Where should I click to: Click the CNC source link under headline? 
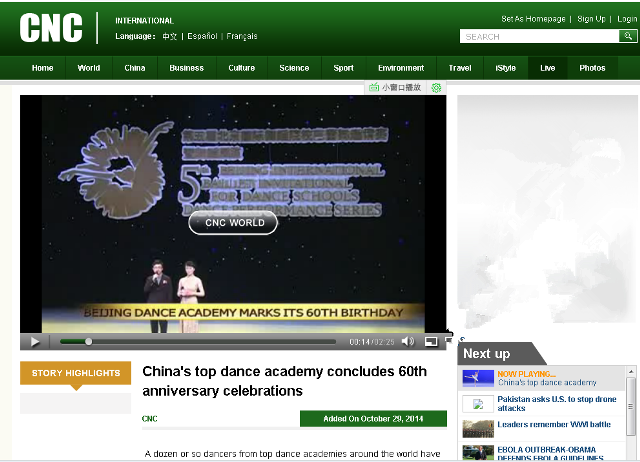pyautogui.click(x=149, y=419)
